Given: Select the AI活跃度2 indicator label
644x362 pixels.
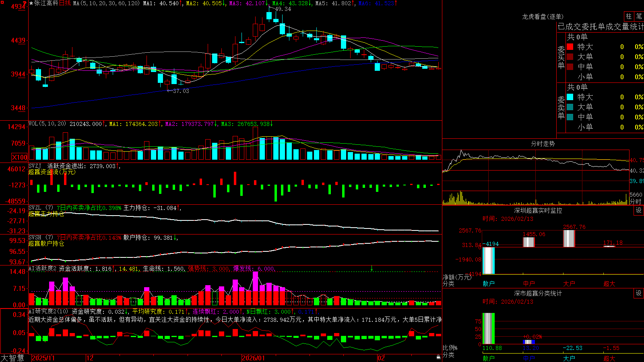Looking at the screenshot, I should [42, 268].
